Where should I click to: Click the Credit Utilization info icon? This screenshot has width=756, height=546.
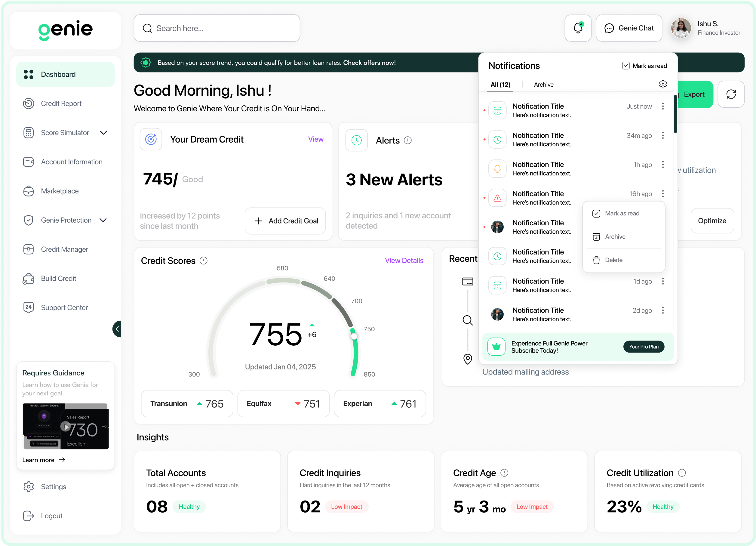coord(682,473)
